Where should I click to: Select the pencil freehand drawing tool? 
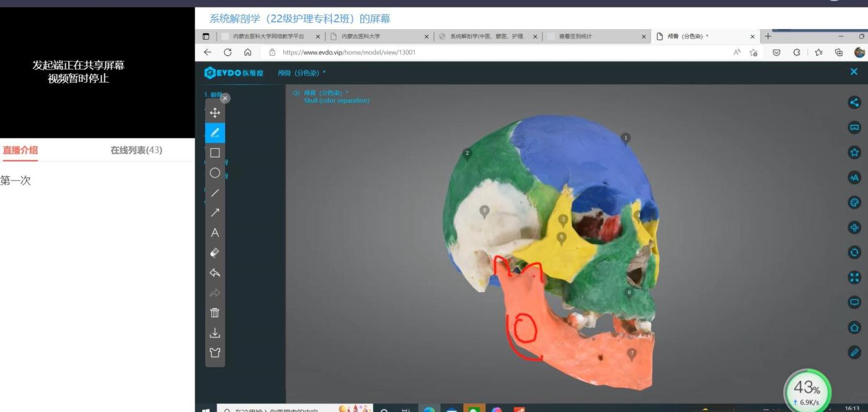point(215,133)
